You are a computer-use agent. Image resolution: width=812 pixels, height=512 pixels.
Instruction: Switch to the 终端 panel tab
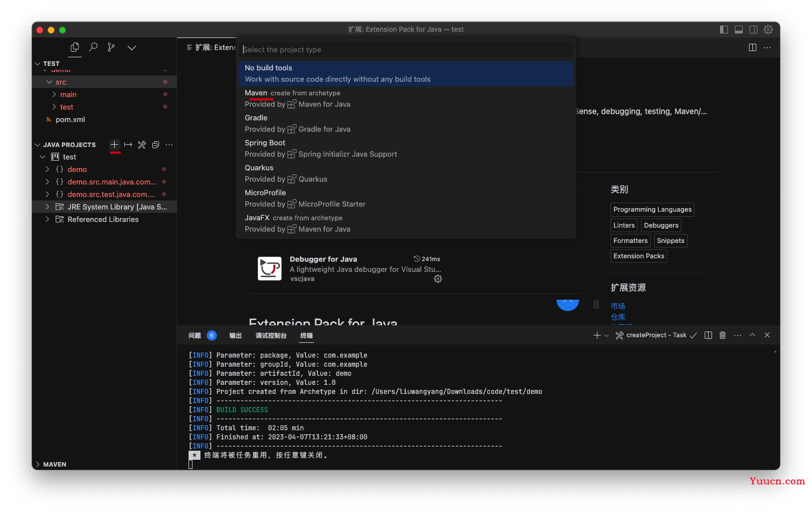307,335
